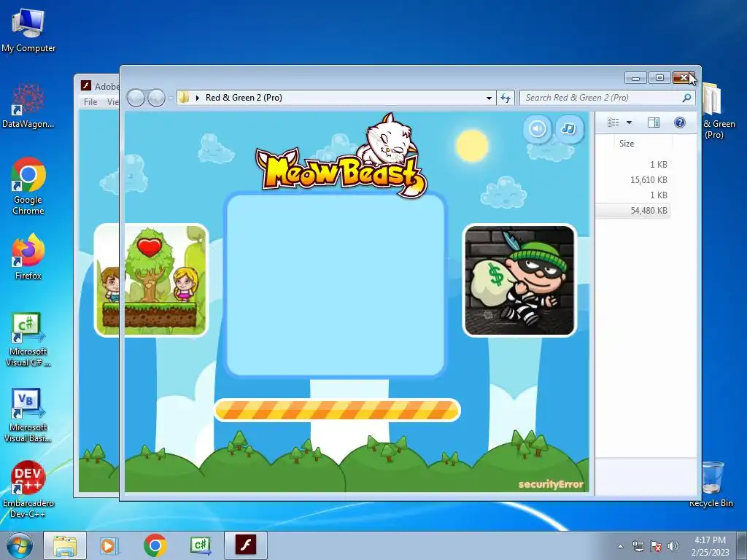The height and width of the screenshot is (560, 747).
Task: Click the Explorer forward button
Action: pyautogui.click(x=156, y=98)
